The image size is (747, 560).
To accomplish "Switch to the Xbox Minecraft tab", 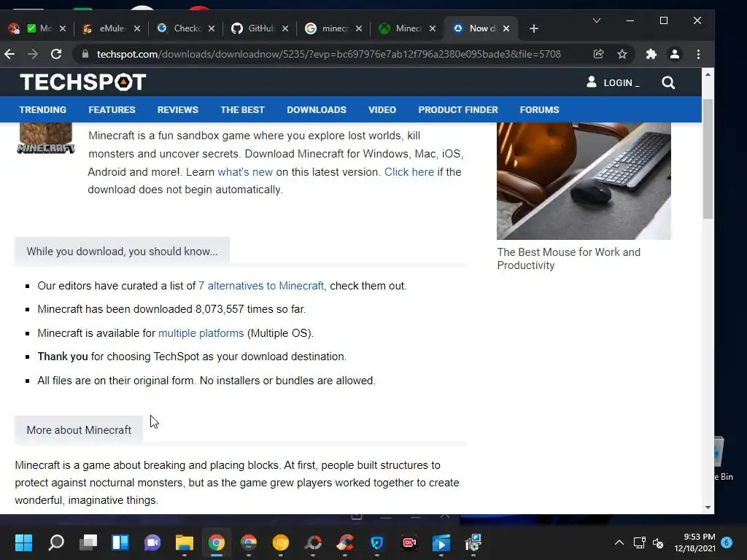I will click(409, 28).
